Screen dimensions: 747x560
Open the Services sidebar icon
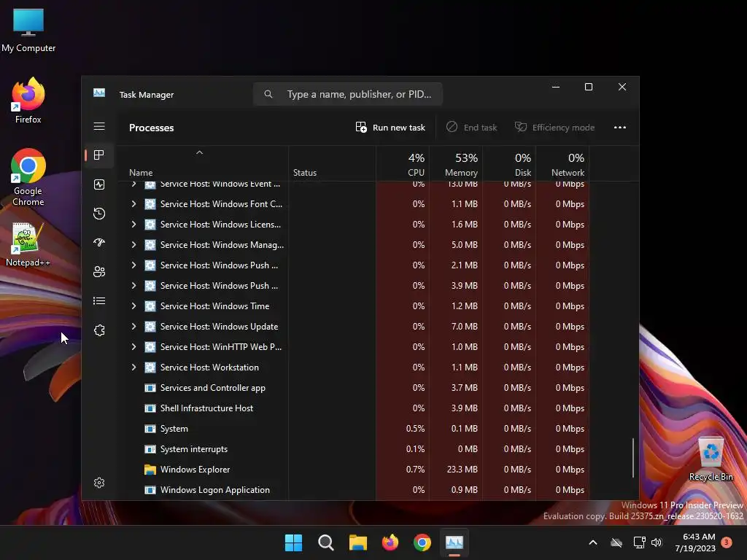coord(99,330)
